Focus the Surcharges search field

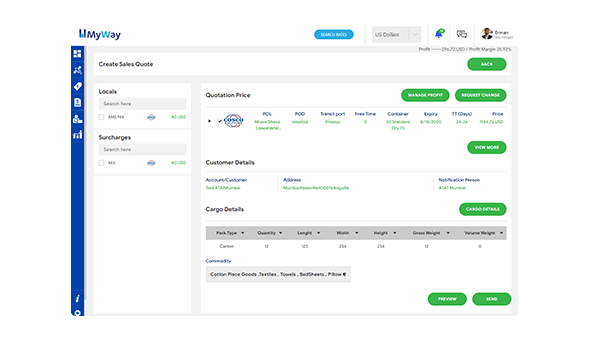142,150
